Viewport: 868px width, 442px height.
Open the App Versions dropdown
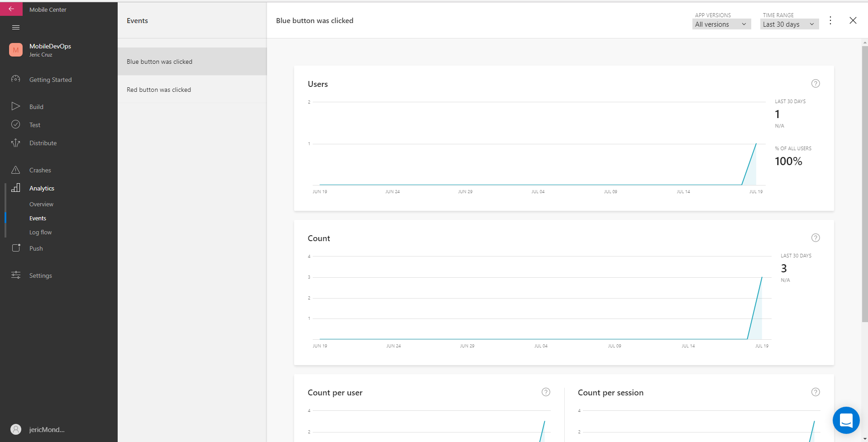click(721, 24)
